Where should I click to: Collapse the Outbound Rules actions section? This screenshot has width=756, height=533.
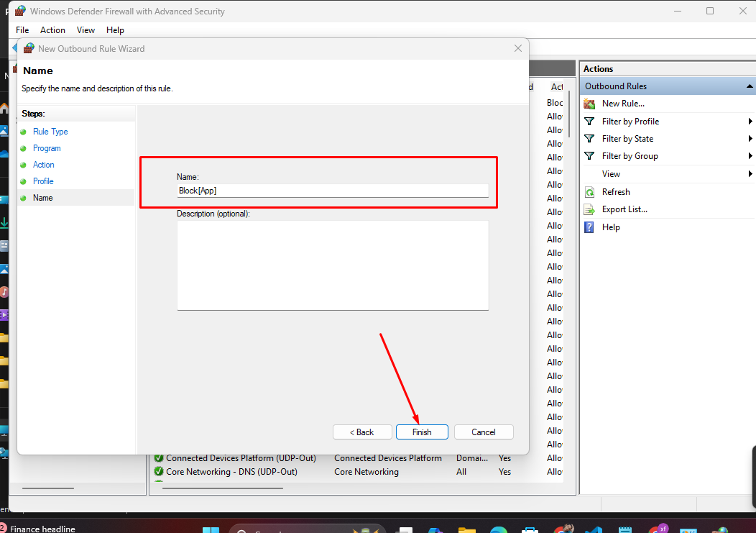point(750,86)
